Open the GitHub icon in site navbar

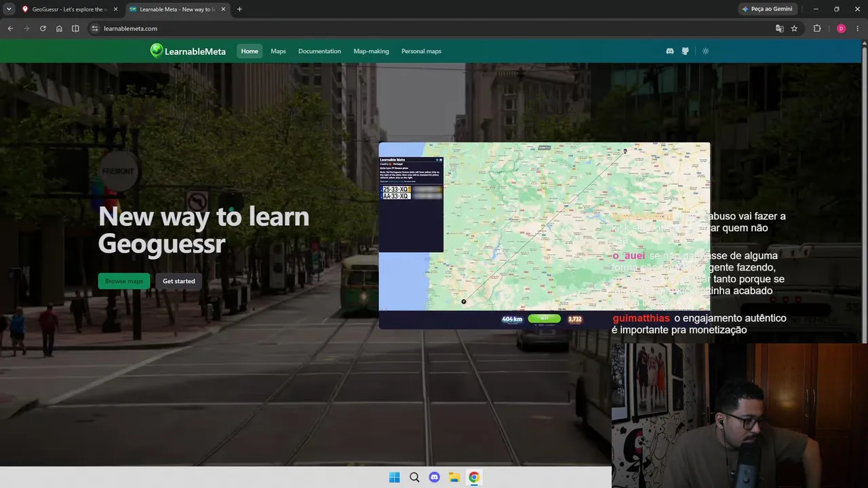(x=686, y=51)
